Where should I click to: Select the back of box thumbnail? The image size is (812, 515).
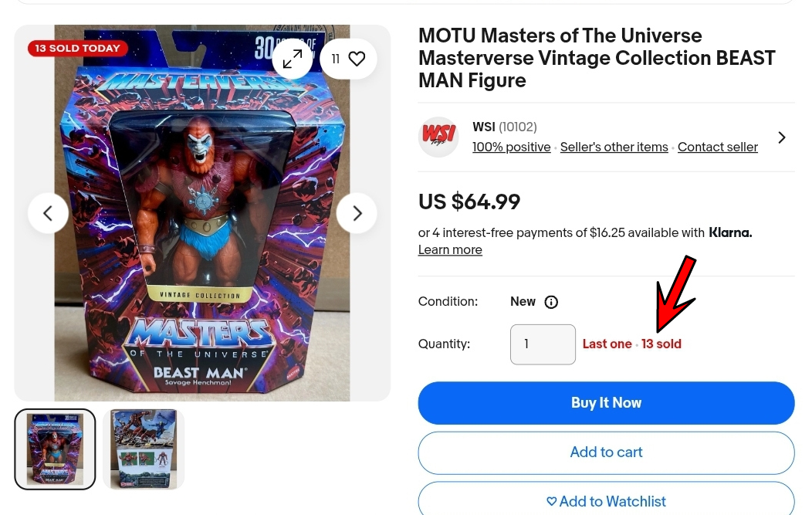[x=144, y=449]
